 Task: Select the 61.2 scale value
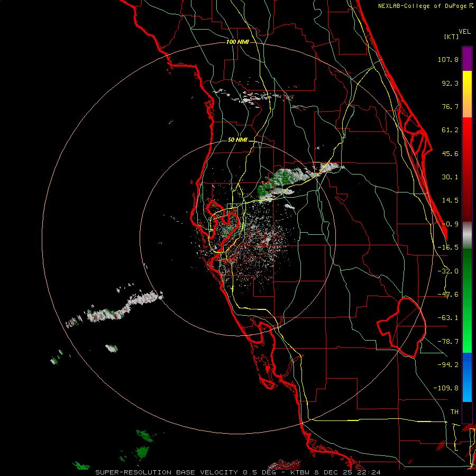[450, 130]
